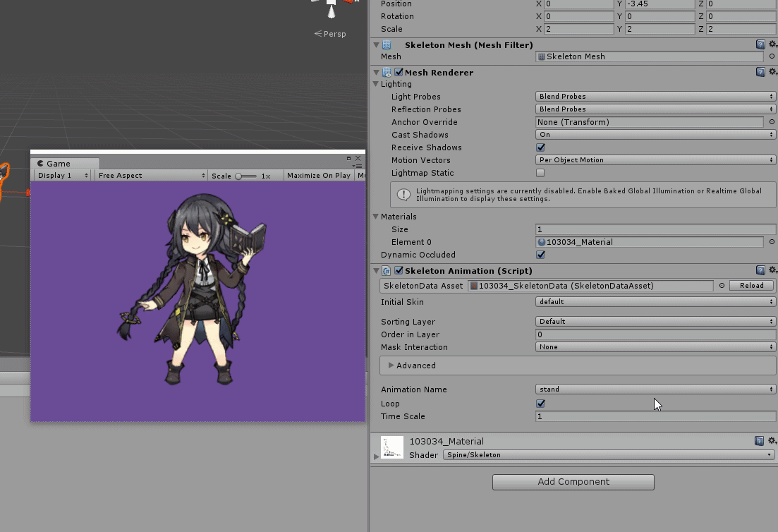This screenshot has height=532, width=778.
Task: Open settings gear of Skeleton Animation script
Action: 772,270
